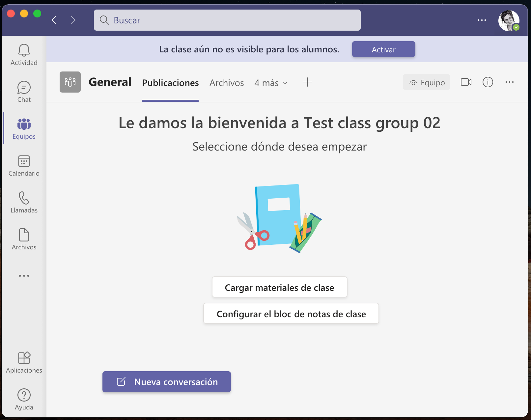Screen dimensions: 531x420
Task: Switch to the Archivos tab
Action: [x=227, y=83]
